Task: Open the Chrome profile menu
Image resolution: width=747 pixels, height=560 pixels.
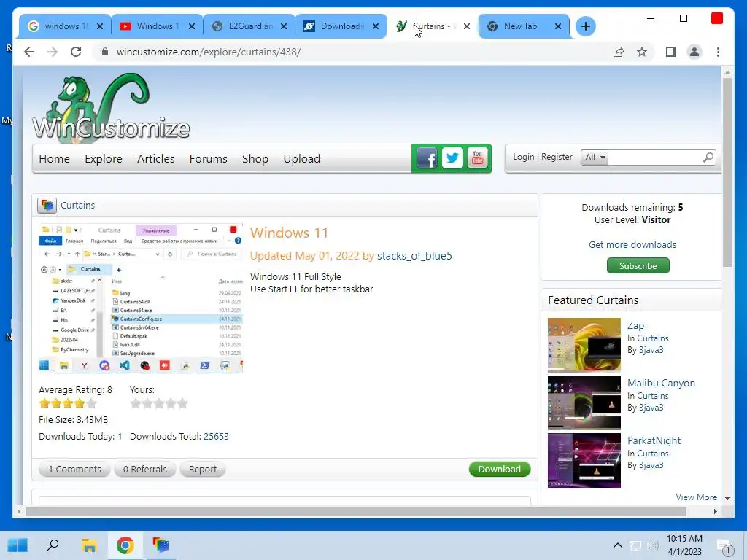Action: (x=694, y=52)
